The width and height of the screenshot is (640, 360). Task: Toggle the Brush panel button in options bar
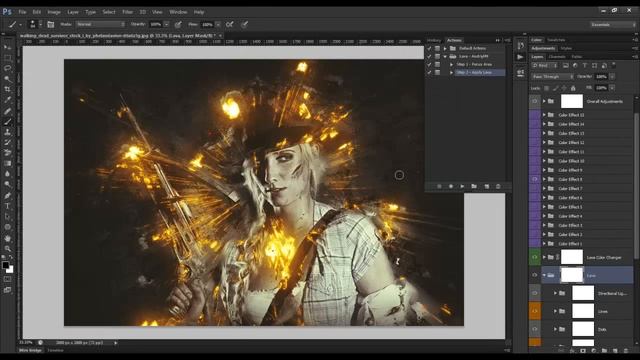(51, 24)
